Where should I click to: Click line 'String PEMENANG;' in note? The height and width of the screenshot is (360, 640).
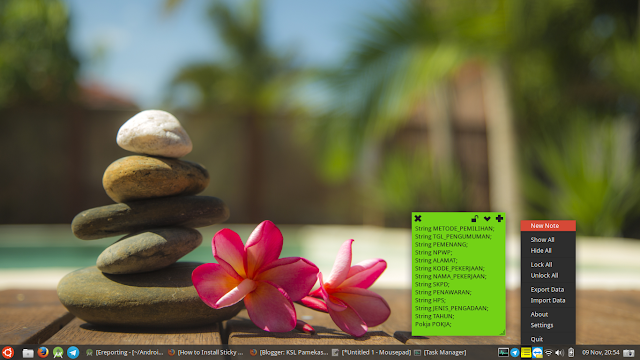pos(441,244)
